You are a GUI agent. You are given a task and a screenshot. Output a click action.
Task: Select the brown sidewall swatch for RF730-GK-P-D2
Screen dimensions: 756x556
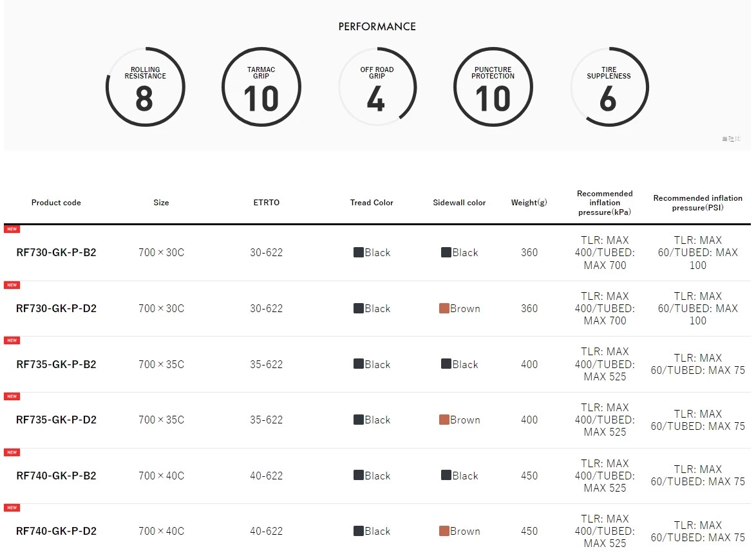coord(444,308)
